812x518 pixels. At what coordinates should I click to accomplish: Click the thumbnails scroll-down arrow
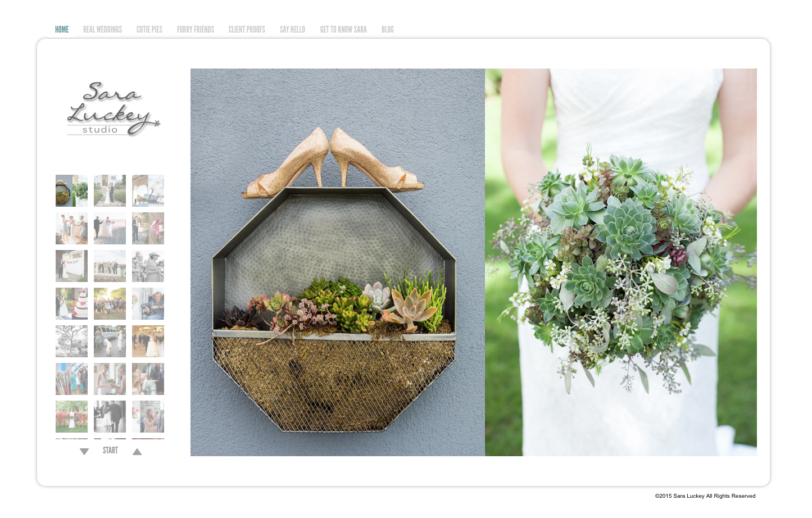coord(84,452)
